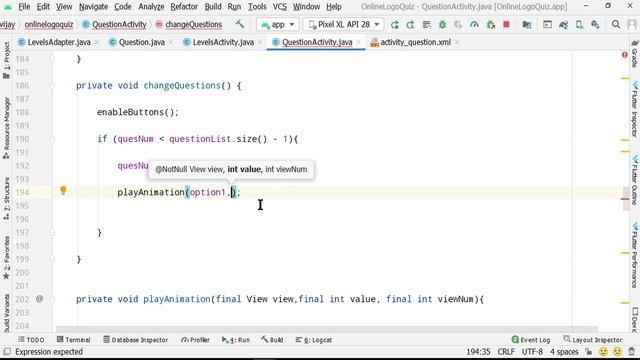Open the Flutter Performance side panel
The image size is (640, 360).
point(635,255)
